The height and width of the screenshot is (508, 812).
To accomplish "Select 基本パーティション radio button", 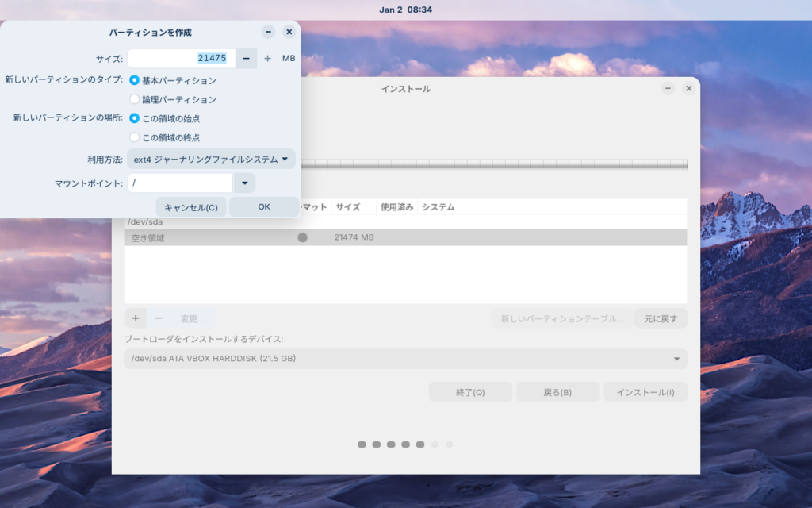I will point(135,80).
